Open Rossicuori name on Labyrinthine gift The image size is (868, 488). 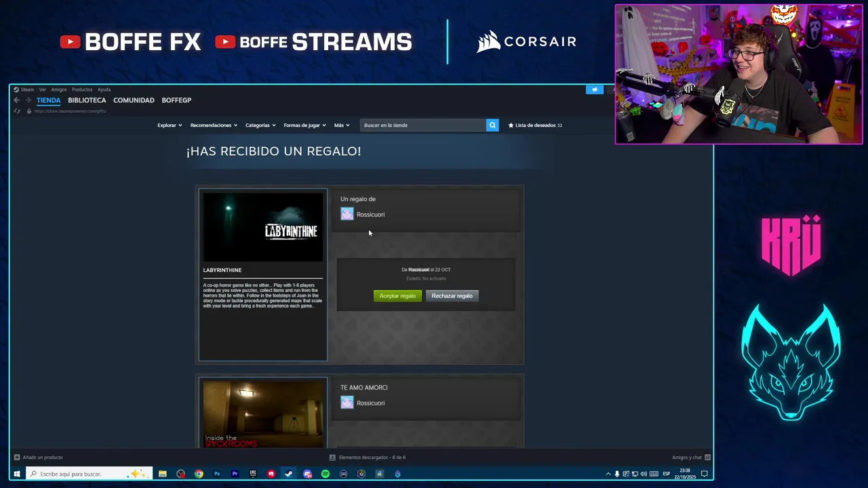click(x=370, y=215)
